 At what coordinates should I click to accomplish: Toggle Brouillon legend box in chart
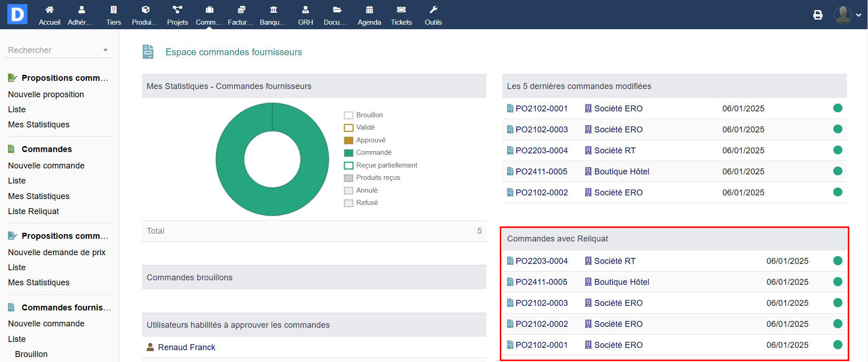coord(349,115)
